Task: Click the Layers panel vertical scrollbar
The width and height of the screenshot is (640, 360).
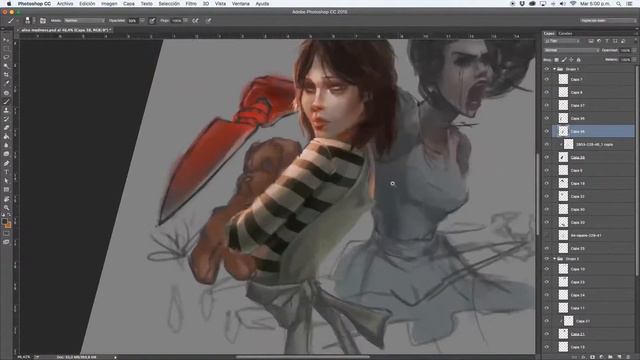Action: [637, 171]
